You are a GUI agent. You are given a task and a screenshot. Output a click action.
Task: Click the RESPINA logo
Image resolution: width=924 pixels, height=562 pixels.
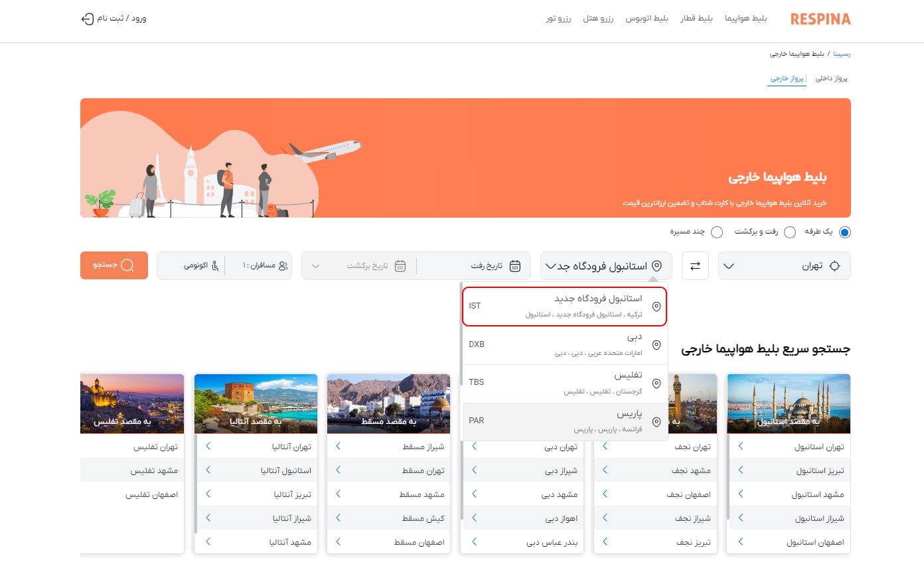pyautogui.click(x=820, y=19)
